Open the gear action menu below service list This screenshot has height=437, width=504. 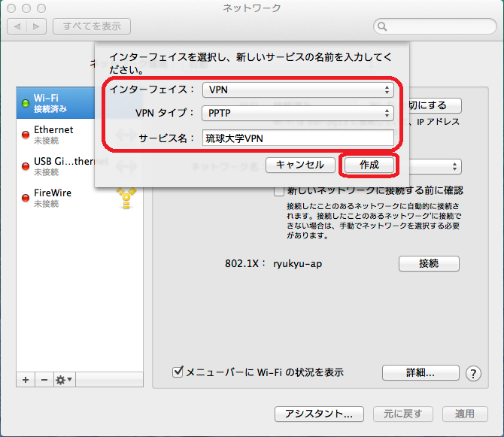click(64, 380)
